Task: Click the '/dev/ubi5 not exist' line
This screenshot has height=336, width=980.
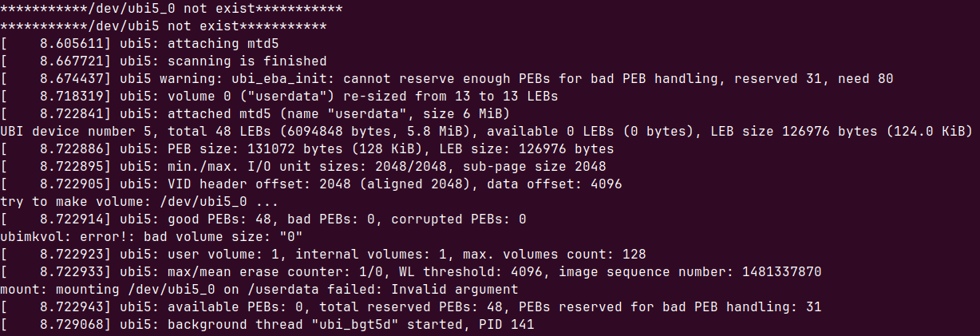Action: click(x=163, y=27)
